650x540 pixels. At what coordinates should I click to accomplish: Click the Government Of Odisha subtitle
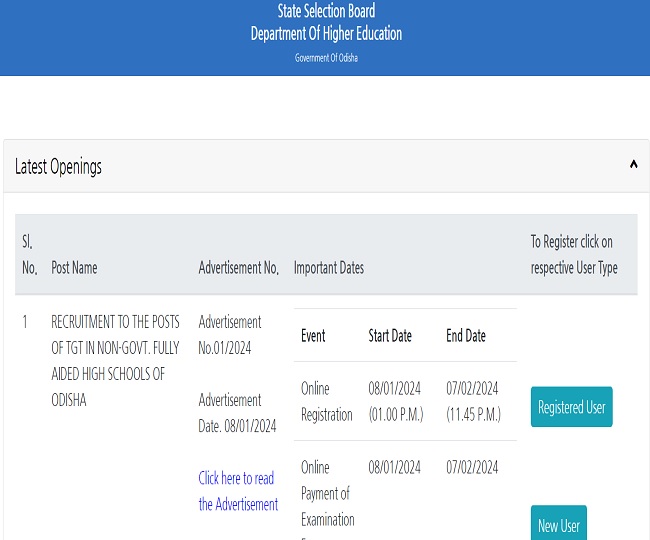pyautogui.click(x=326, y=58)
